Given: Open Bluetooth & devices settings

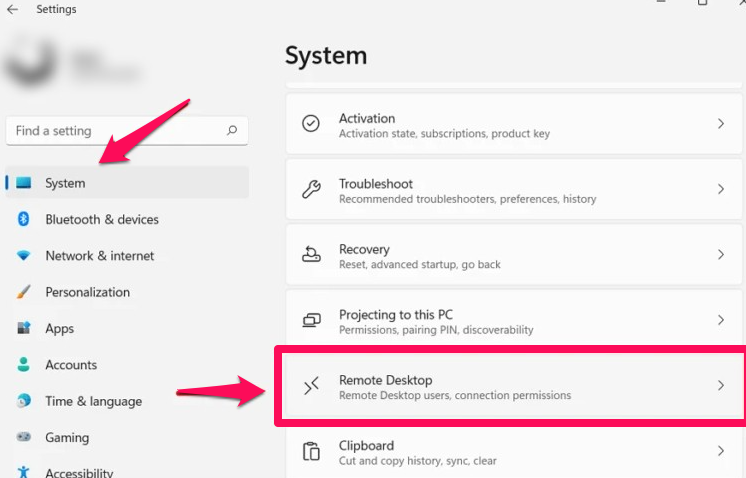Looking at the screenshot, I should point(127,219).
